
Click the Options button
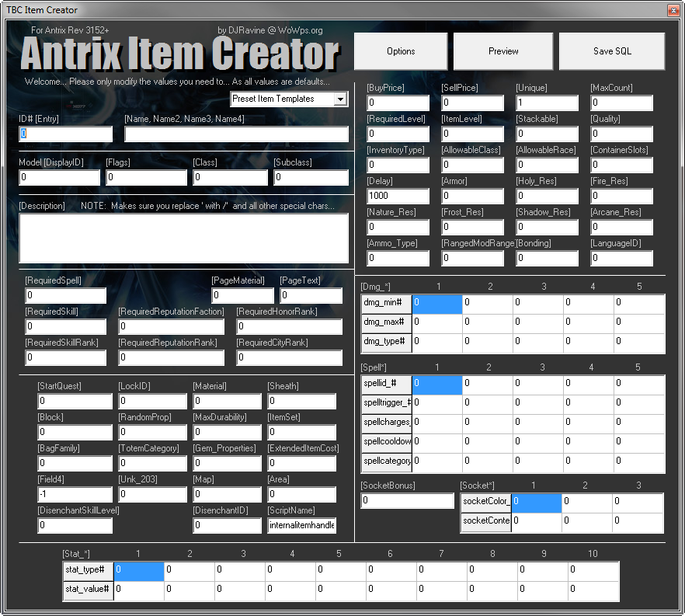401,50
